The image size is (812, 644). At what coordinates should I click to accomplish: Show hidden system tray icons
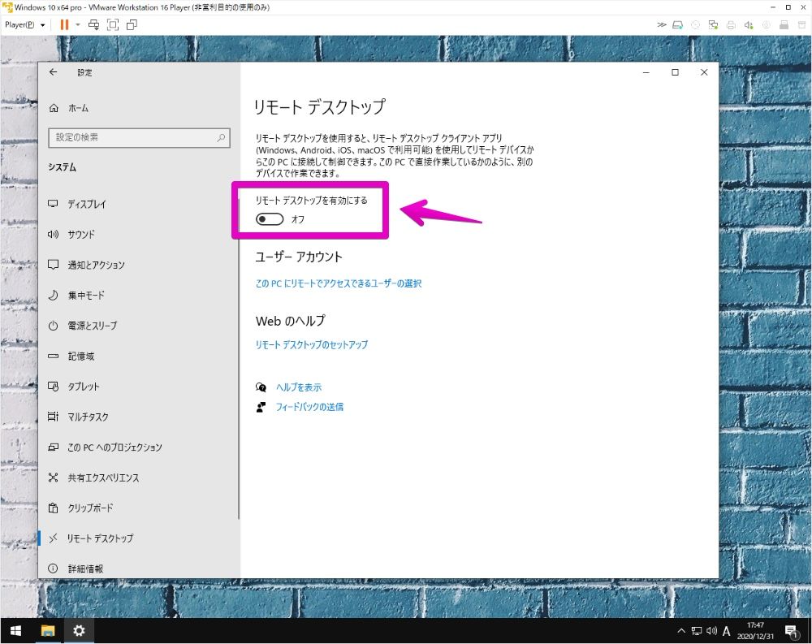pyautogui.click(x=681, y=630)
